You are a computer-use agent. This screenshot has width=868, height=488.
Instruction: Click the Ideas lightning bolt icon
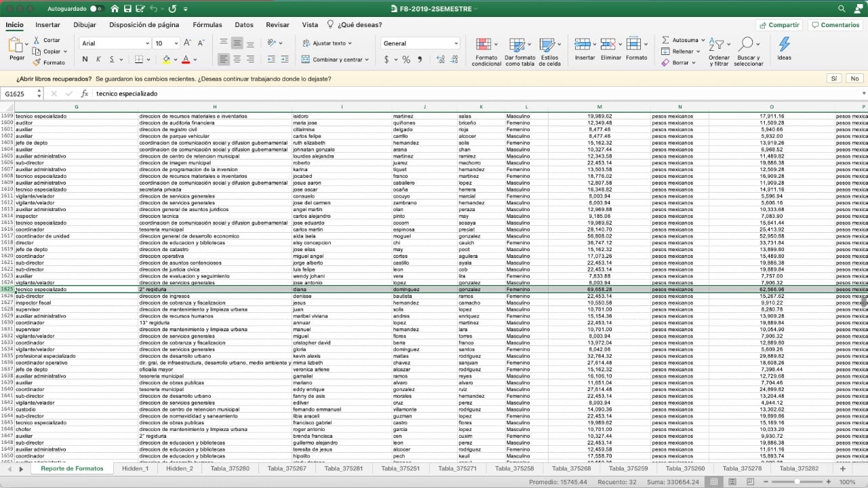[x=784, y=45]
